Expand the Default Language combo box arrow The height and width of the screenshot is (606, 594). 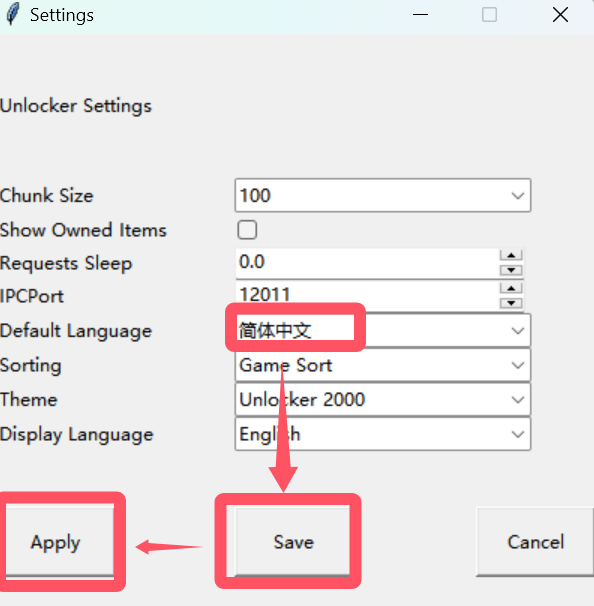tap(517, 331)
